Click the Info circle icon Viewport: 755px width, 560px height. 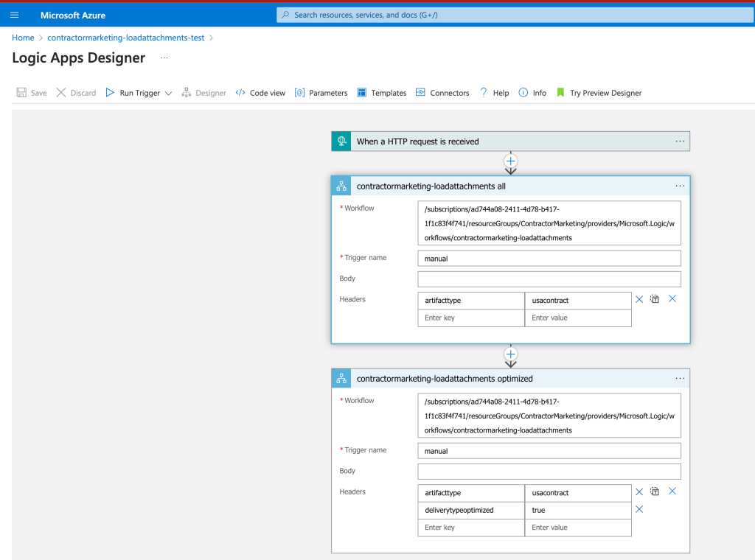pos(523,92)
